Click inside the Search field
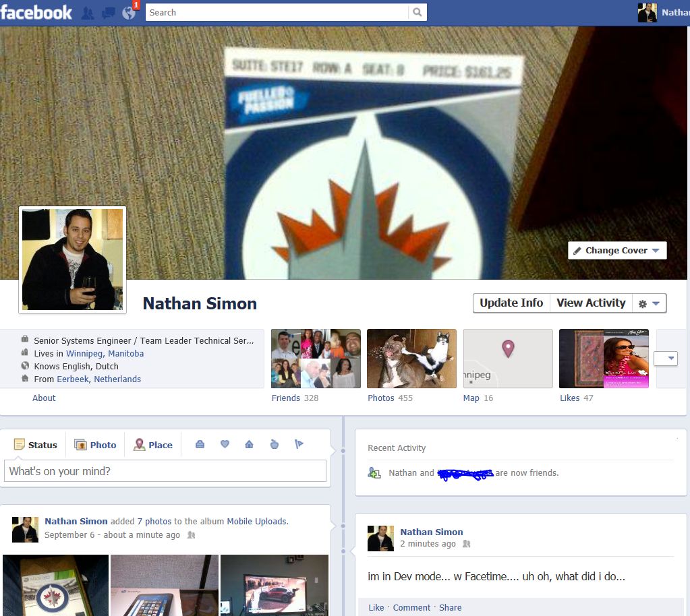Viewport: 690px width, 616px height. (277, 12)
